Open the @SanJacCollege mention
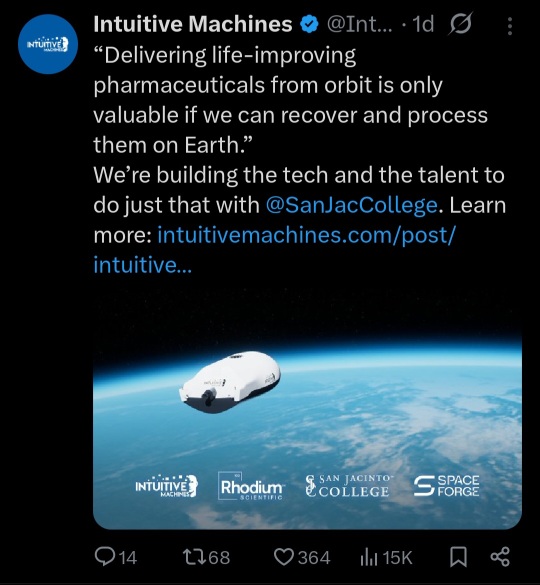 tap(351, 205)
